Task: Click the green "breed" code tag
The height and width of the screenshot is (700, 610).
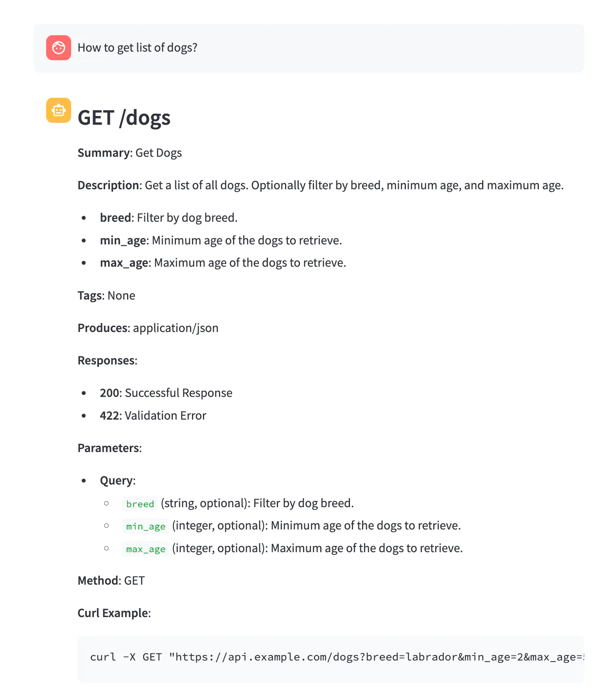Action: click(140, 504)
